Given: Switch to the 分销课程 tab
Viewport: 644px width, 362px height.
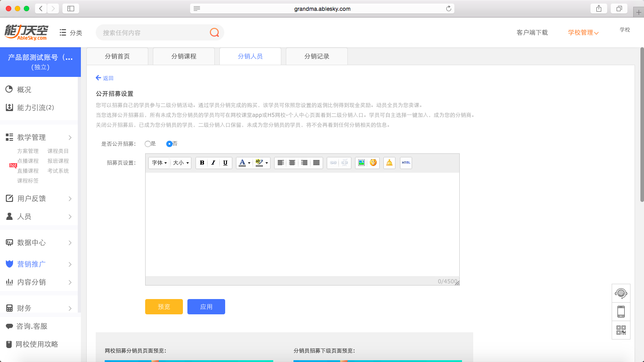Looking at the screenshot, I should click(x=184, y=56).
